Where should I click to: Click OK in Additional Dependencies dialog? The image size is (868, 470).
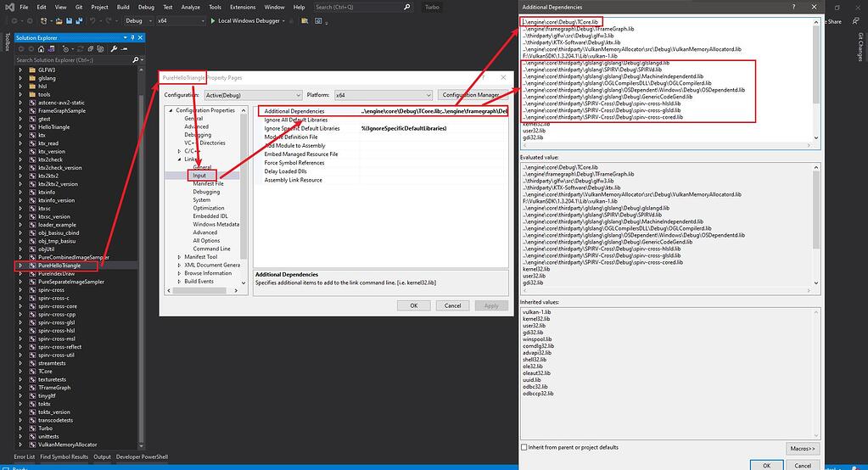click(x=766, y=465)
